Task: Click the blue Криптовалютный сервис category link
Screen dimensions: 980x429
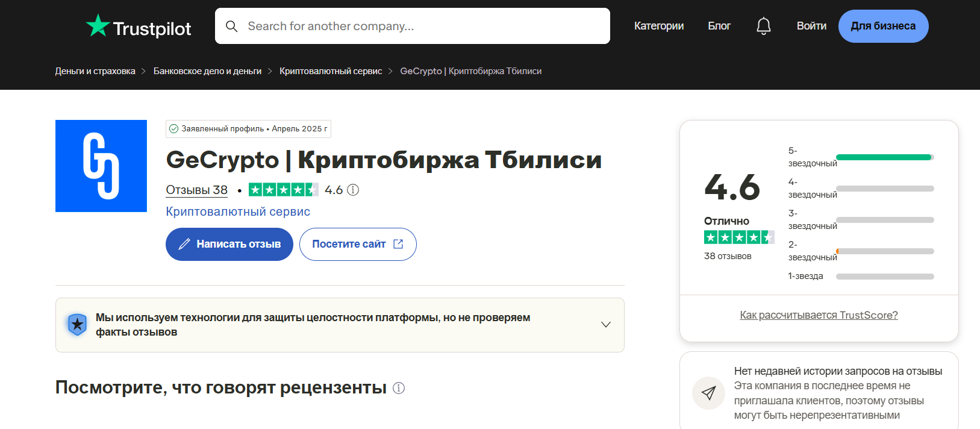Action: [x=238, y=211]
